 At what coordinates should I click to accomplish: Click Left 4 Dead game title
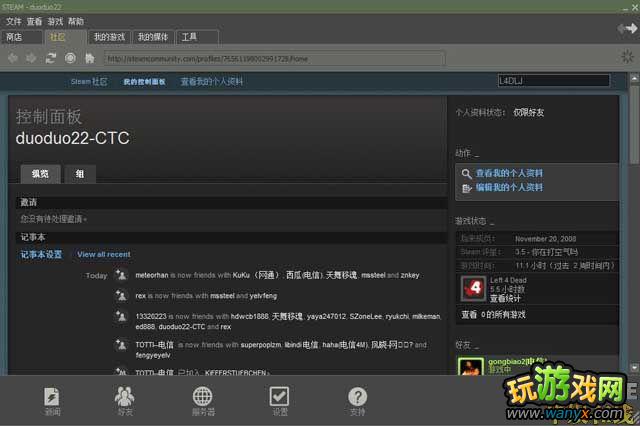[x=508, y=280]
